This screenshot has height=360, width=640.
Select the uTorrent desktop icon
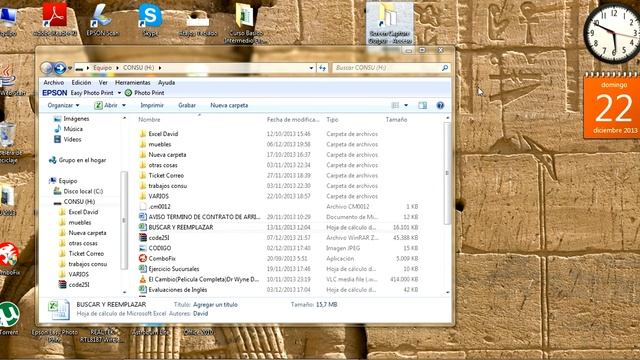[9, 318]
